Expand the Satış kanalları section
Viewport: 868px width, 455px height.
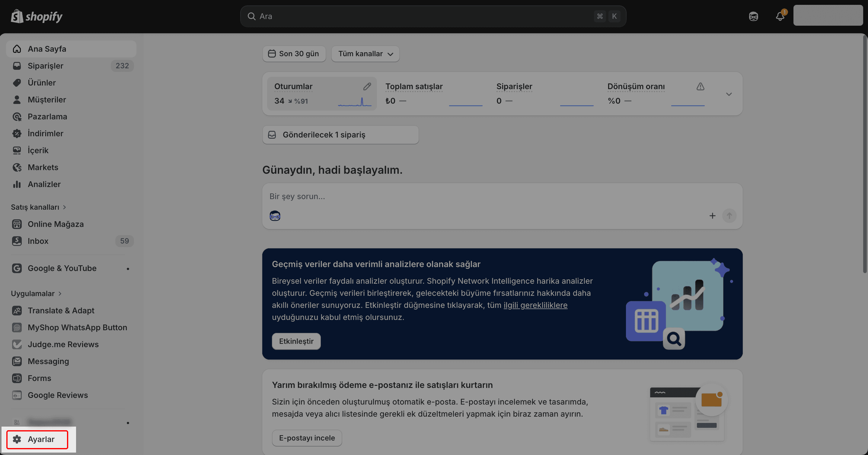coord(38,207)
